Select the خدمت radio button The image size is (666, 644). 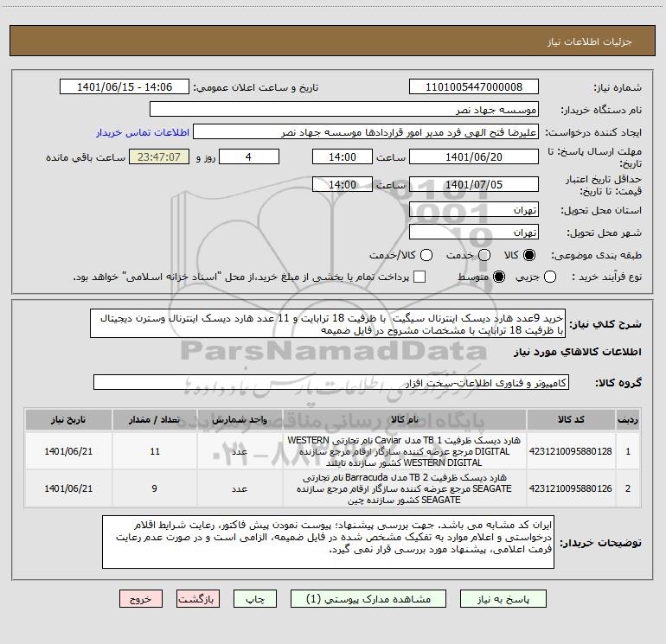click(x=484, y=255)
